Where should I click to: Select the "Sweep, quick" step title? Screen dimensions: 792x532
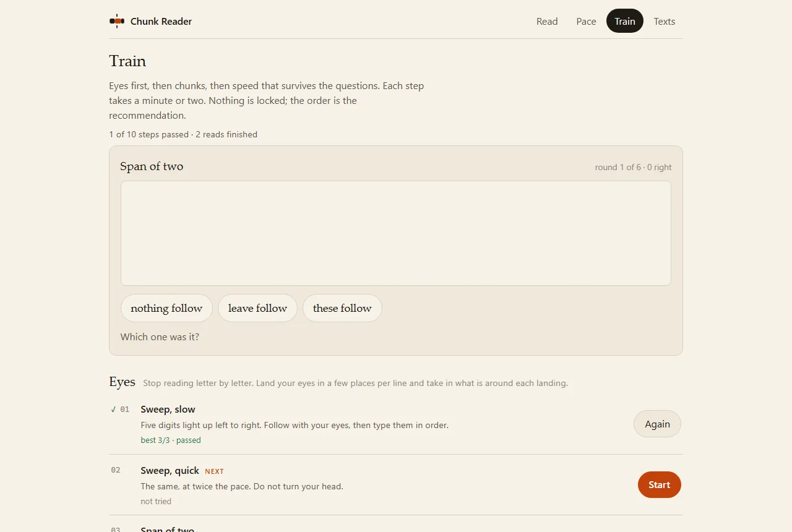(170, 471)
